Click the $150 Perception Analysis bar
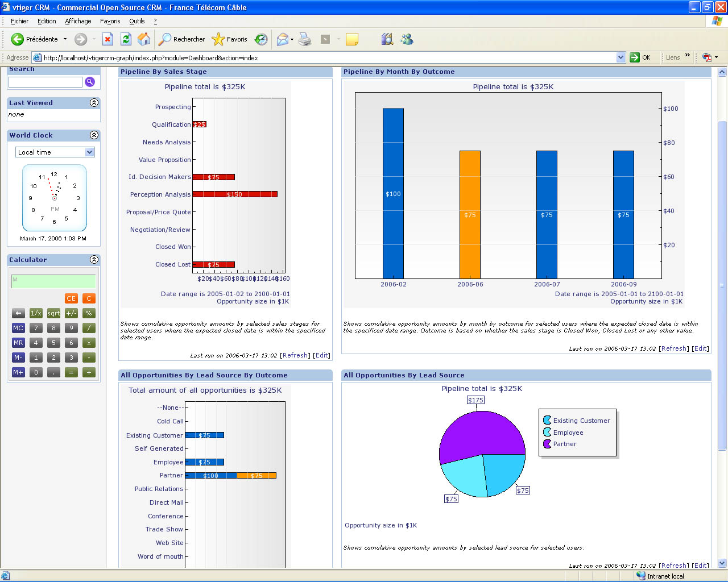Image resolution: width=728 pixels, height=582 pixels. pos(235,194)
